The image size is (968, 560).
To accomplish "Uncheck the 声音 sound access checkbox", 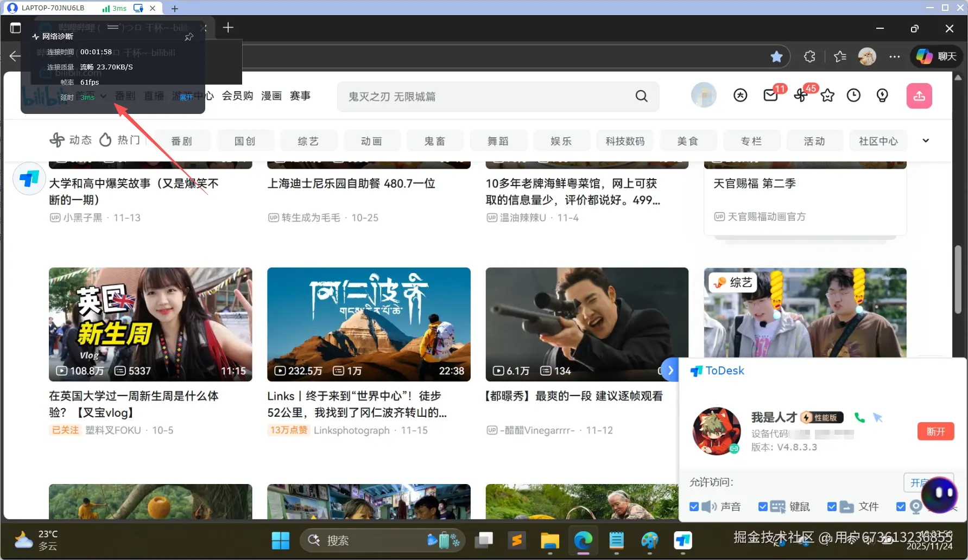I will 694,506.
